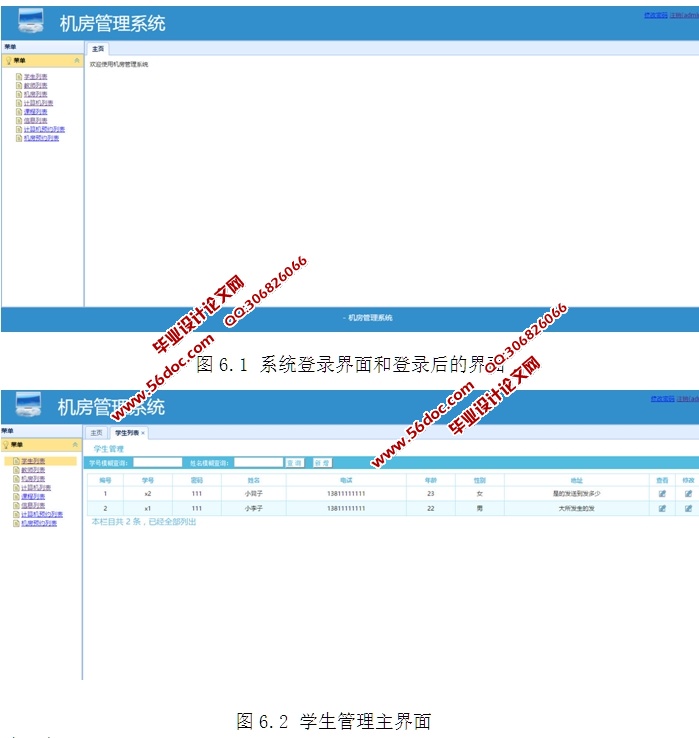Click the 修改密码 link above the welcome page

point(656,15)
